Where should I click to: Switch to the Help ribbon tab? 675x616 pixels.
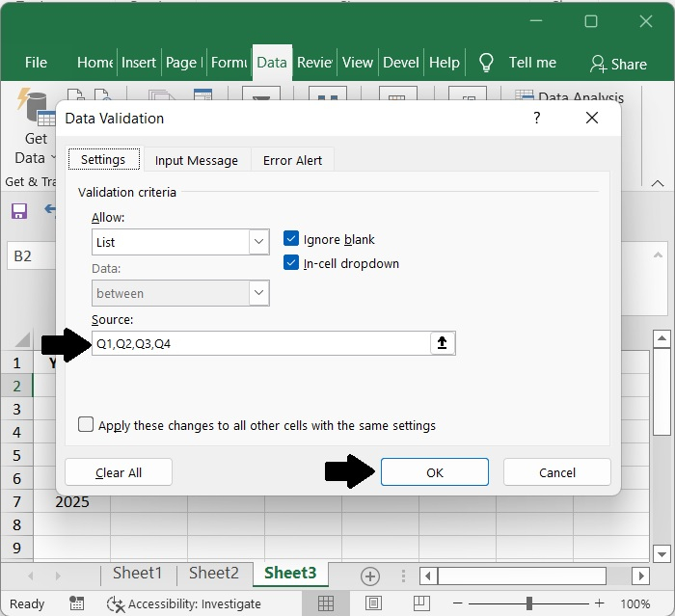point(445,63)
